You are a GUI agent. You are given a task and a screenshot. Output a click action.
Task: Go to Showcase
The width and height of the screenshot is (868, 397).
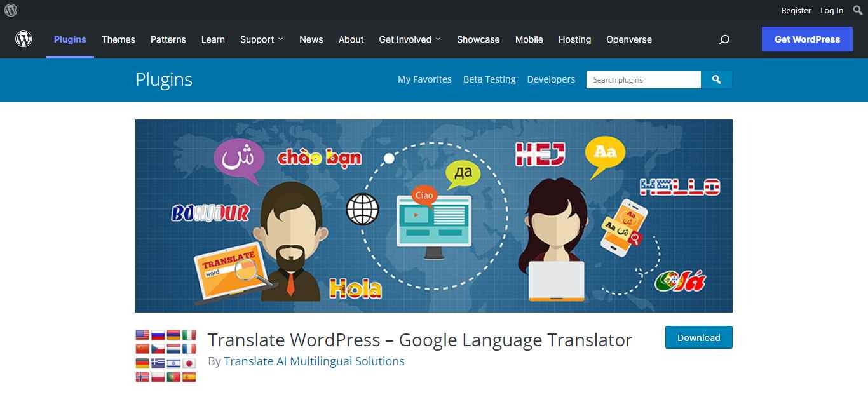point(478,39)
